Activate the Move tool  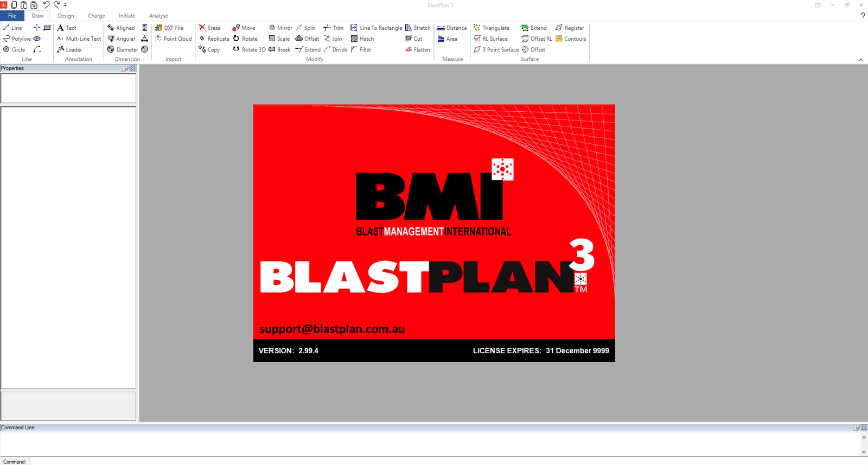pyautogui.click(x=244, y=28)
